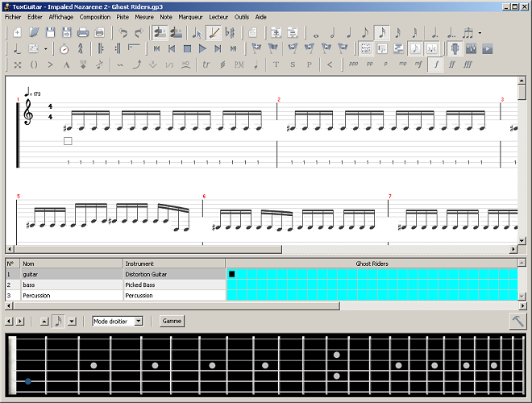Create a new song file icon
Screen dimensions: 532x403
pos(17,32)
